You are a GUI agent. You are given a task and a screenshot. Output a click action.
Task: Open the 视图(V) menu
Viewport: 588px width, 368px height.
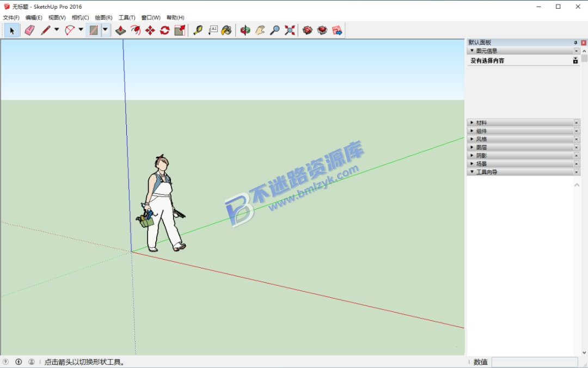[x=57, y=17]
